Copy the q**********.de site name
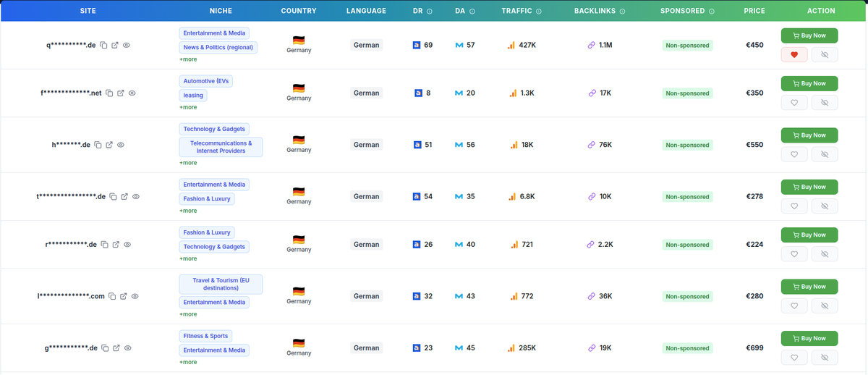This screenshot has width=868, height=375. 103,45
